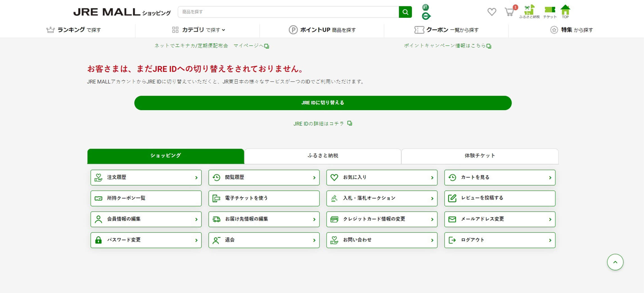
Task: Click the logout arrow icon on ログアウト
Action: 452,240
